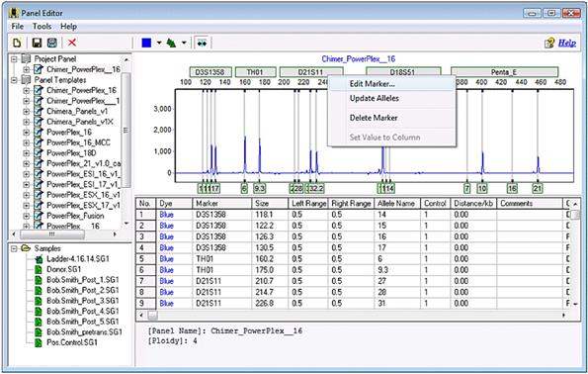Click the Penta_E marker bar above the chart
The height and width of the screenshot is (374, 588).
coord(504,72)
